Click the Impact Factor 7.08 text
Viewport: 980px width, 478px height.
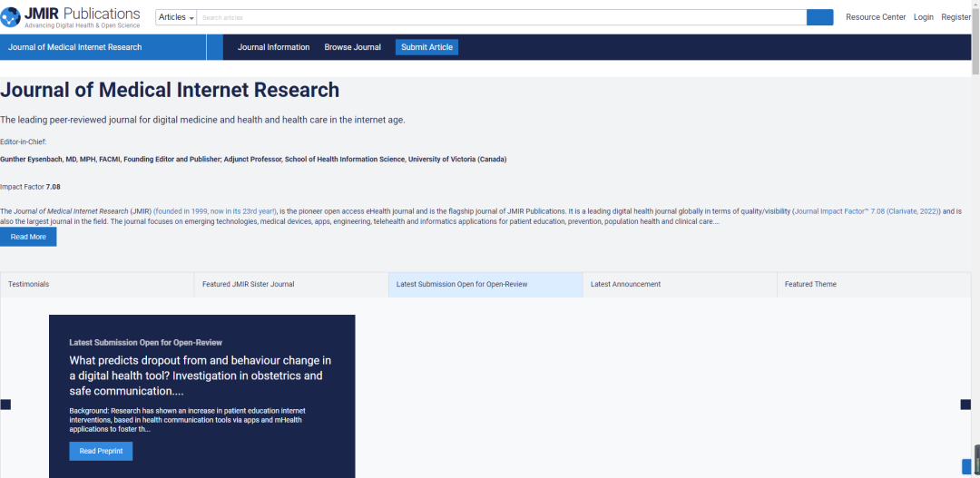pos(30,187)
